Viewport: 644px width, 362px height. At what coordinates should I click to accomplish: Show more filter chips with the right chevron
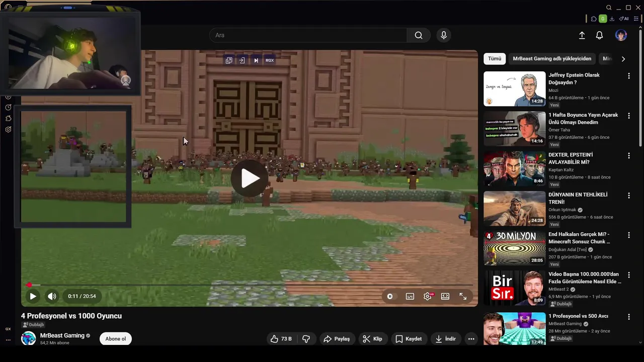[623, 59]
